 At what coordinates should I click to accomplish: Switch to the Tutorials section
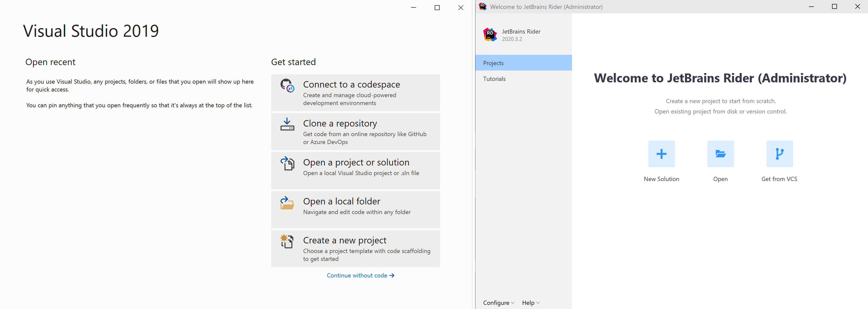click(x=494, y=79)
